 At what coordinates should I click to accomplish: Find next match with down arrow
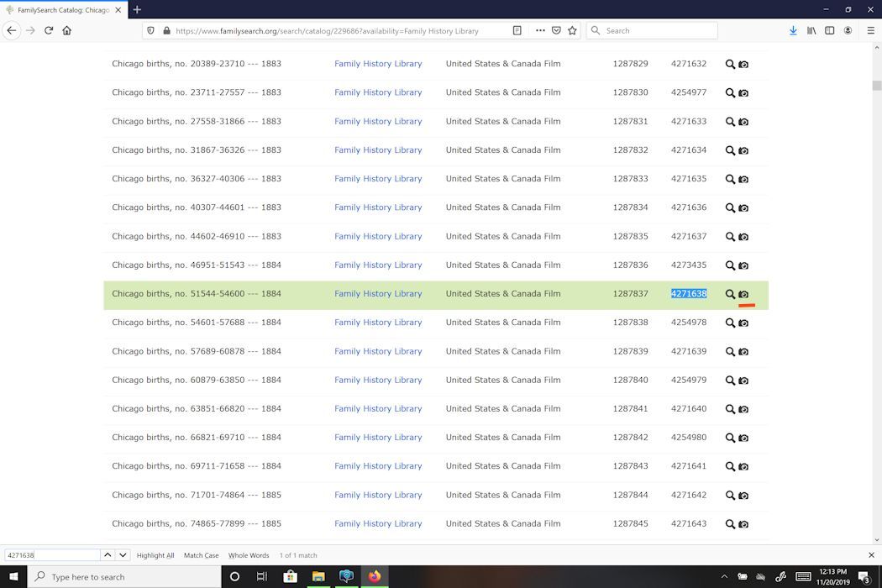pos(123,554)
